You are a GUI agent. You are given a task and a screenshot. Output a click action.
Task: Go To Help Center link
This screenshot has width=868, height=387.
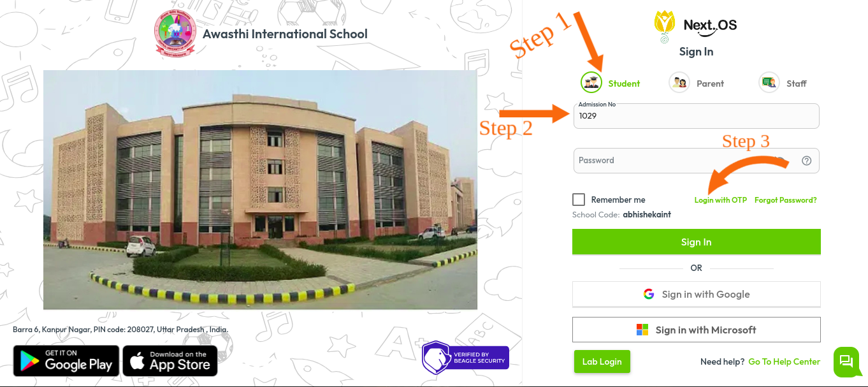pos(784,361)
